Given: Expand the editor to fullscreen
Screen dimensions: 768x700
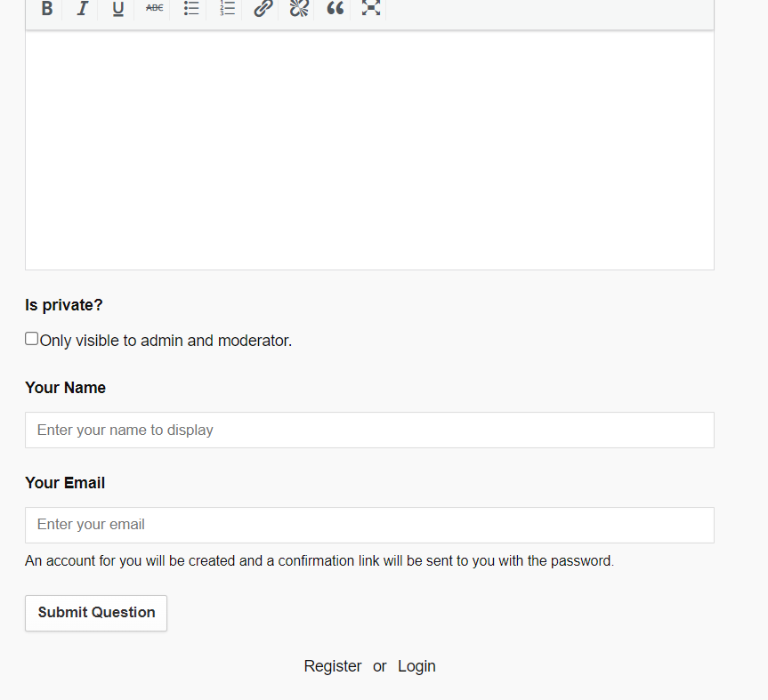Looking at the screenshot, I should 371,8.
